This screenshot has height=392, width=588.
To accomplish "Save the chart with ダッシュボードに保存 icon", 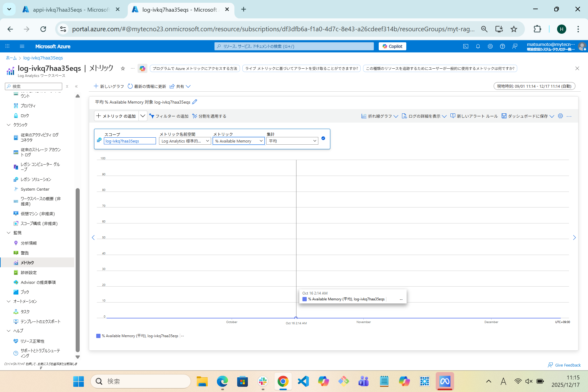I will pos(504,116).
